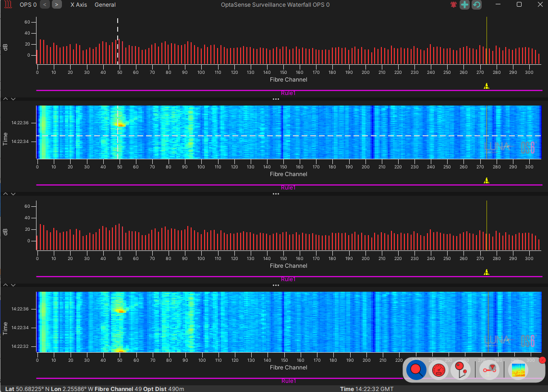
Task: Click the waterfall spectrogram thumbnail icon
Action: [518, 370]
